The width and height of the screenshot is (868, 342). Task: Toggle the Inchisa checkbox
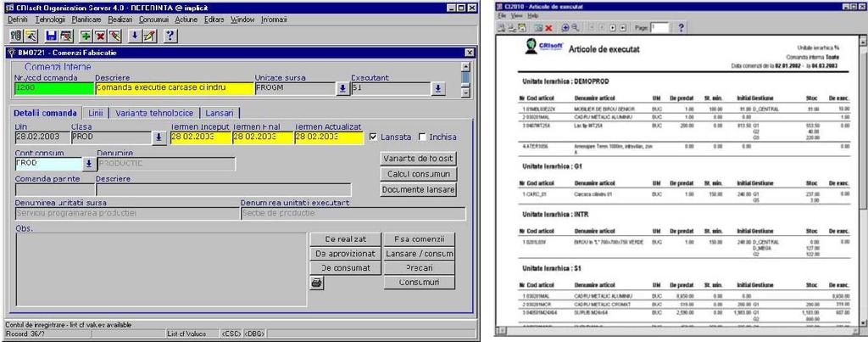[422, 137]
